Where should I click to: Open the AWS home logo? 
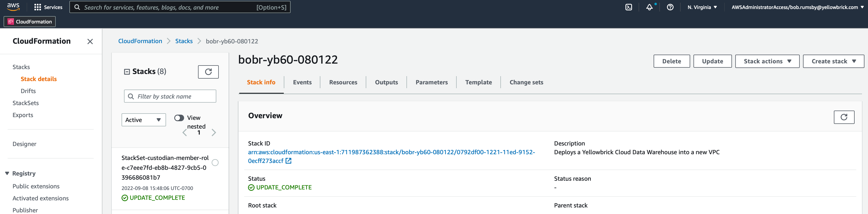tap(13, 7)
